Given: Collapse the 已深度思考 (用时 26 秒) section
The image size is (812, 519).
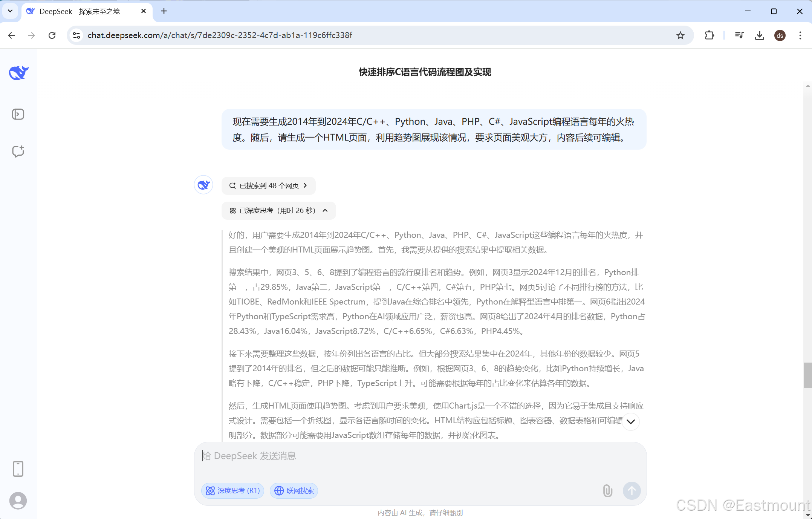Looking at the screenshot, I should coord(278,210).
